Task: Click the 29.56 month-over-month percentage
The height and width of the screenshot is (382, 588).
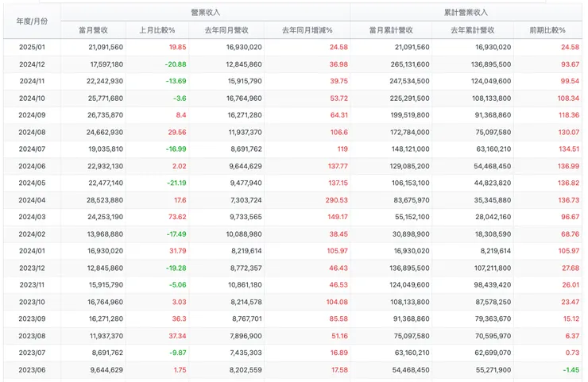Action: click(x=177, y=133)
